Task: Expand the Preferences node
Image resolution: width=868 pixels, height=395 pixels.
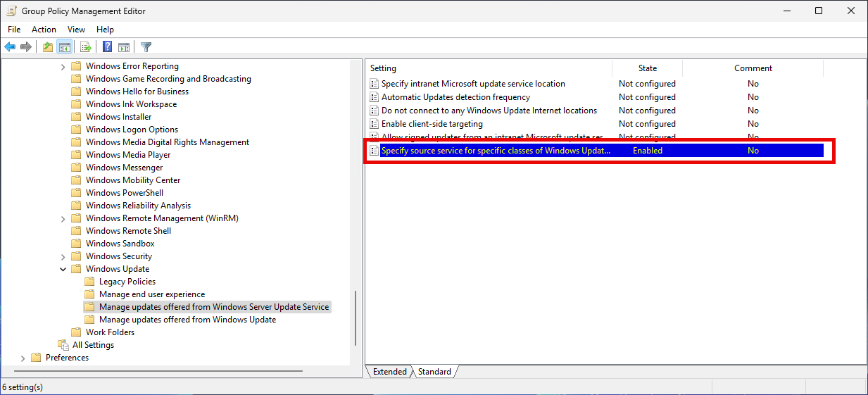Action: click(23, 358)
